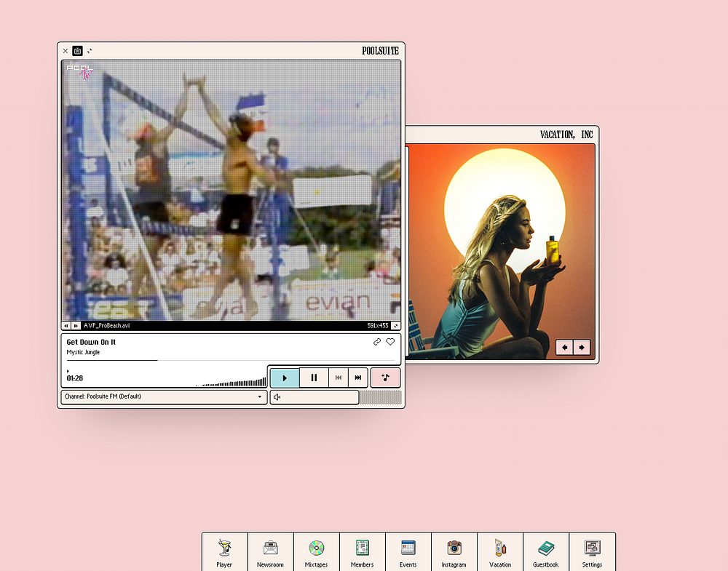Seek along the track progress bar
728x571 pixels.
pos(231,360)
